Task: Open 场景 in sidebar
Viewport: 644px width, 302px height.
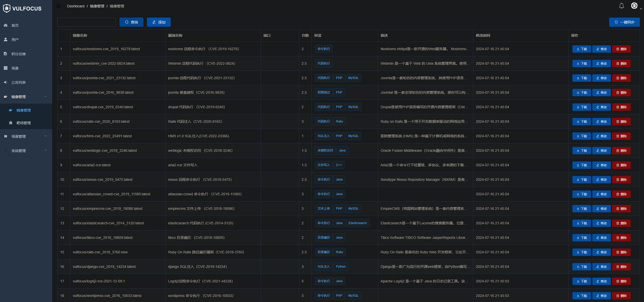Action: tap(15, 68)
